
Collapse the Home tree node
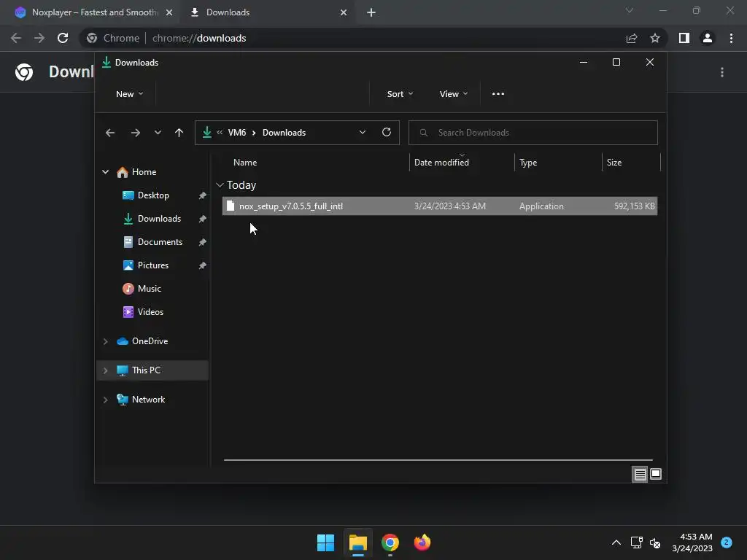pyautogui.click(x=105, y=172)
